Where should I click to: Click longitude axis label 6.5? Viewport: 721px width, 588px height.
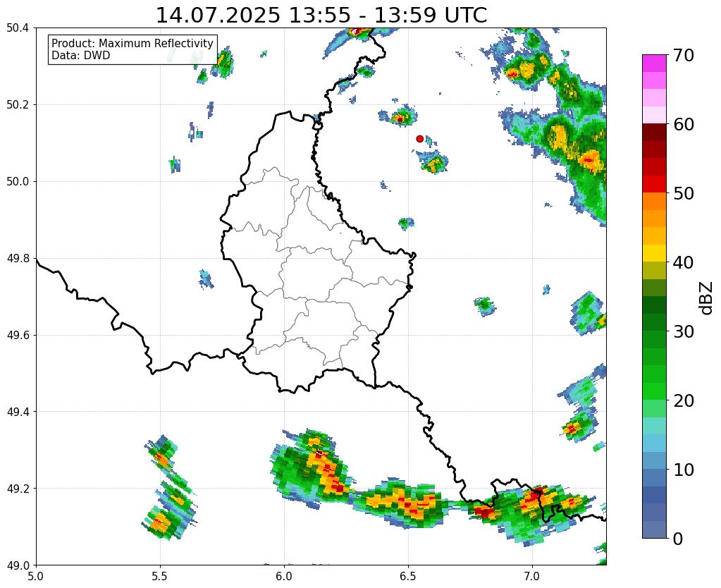[x=408, y=577]
